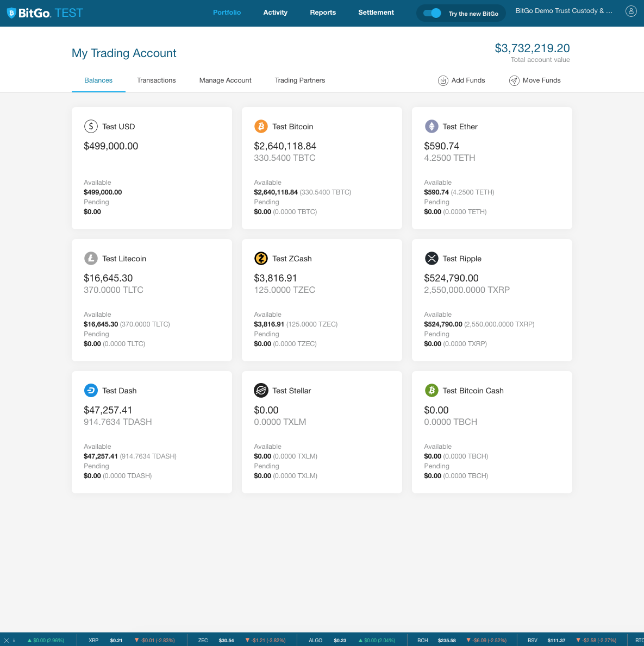This screenshot has height=646, width=644.
Task: Click the Test Dash coin icon
Action: click(91, 390)
